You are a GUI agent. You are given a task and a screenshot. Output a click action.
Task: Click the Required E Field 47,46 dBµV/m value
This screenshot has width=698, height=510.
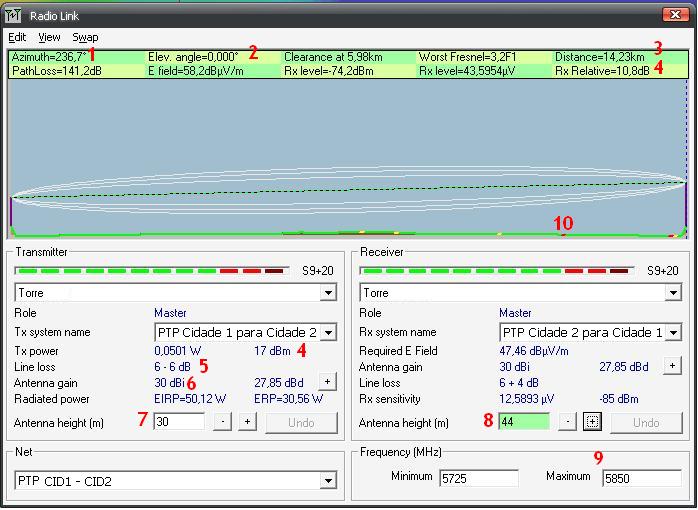coord(534,351)
